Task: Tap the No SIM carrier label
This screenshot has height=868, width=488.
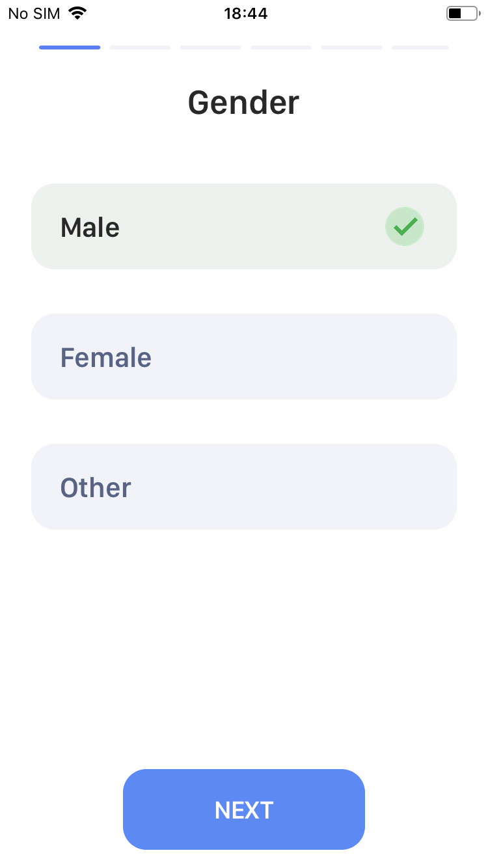Action: (x=35, y=13)
